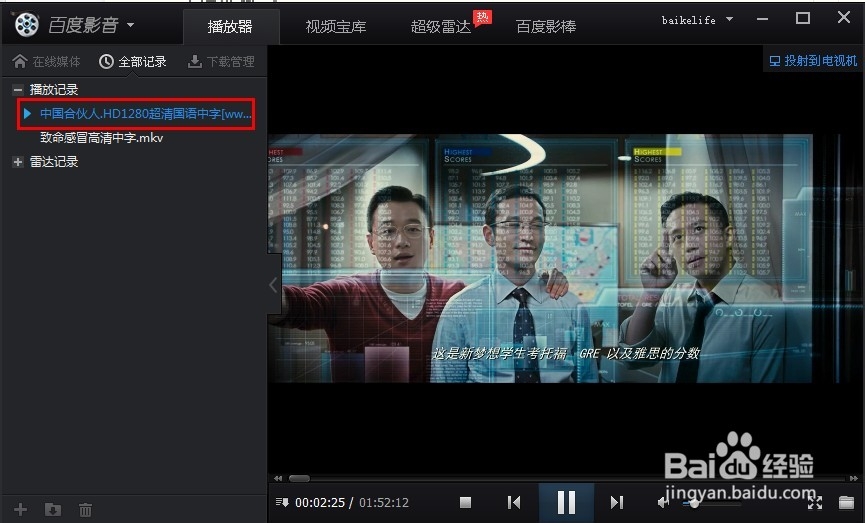The width and height of the screenshot is (865, 523).
Task: Click the volume slider handle
Action: (695, 503)
